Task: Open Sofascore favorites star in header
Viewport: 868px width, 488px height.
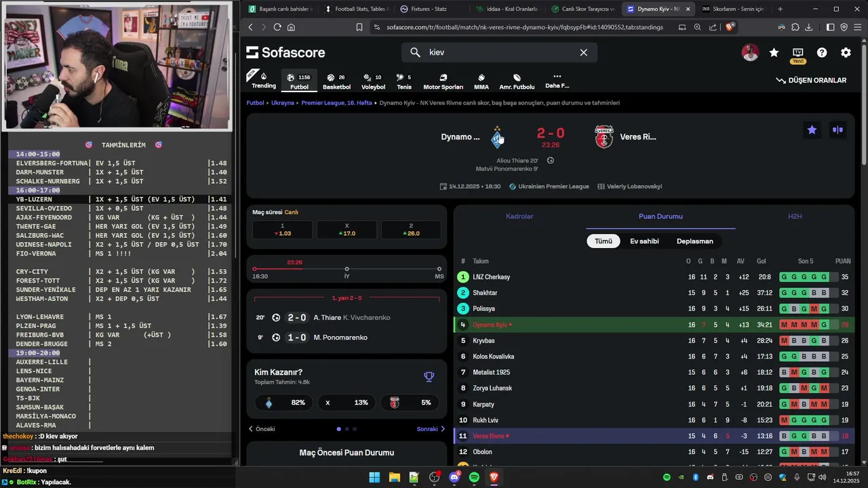Action: click(774, 52)
